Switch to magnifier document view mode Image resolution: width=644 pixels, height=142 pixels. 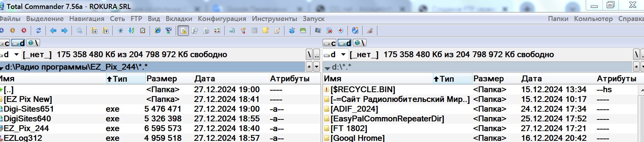(195, 31)
